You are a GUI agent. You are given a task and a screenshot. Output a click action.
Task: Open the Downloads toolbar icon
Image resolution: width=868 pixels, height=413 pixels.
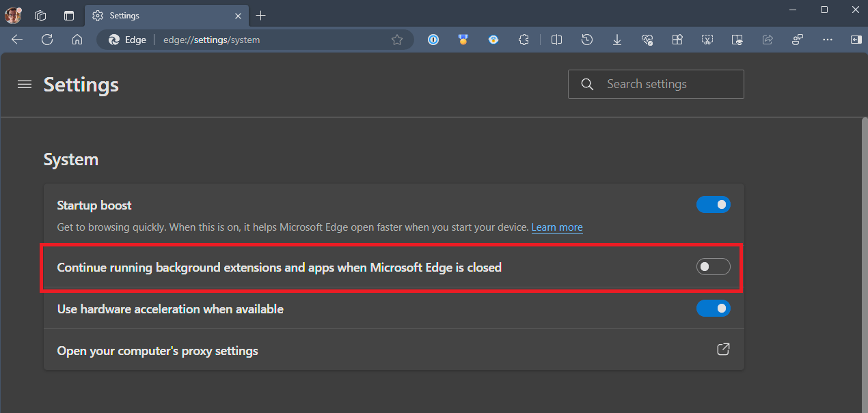[616, 40]
